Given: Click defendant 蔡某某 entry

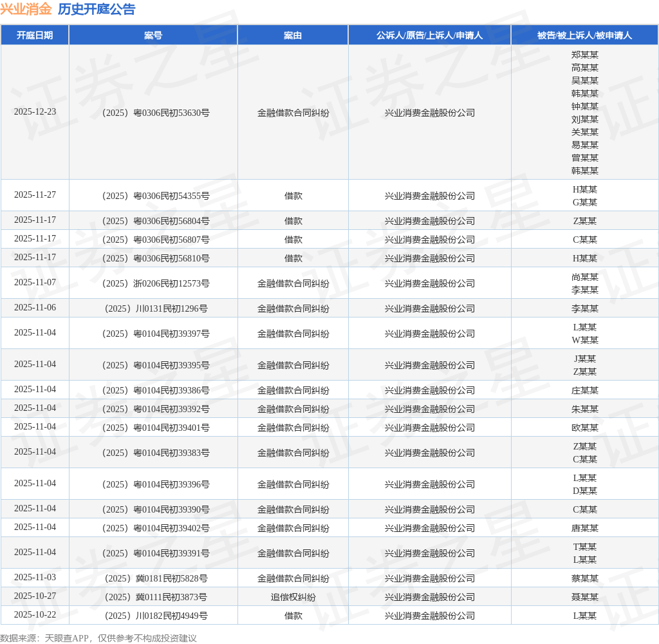Looking at the screenshot, I should (x=584, y=578).
